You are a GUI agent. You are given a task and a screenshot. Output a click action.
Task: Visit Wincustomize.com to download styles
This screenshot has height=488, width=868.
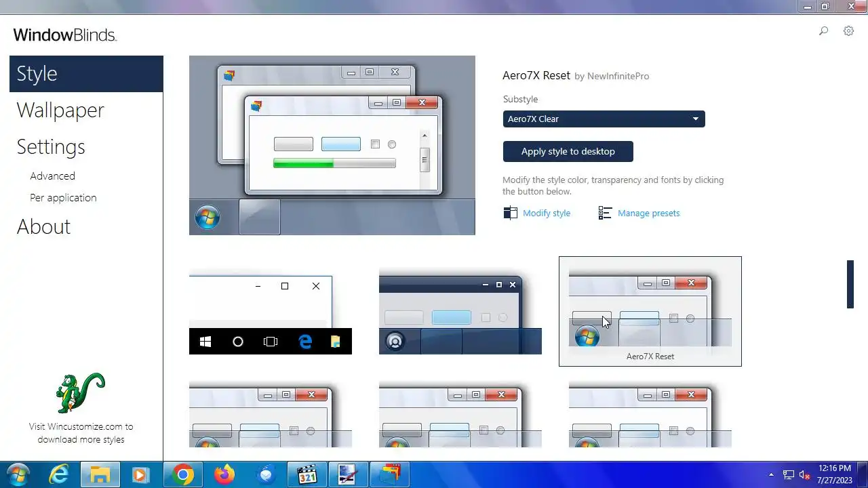pos(81,433)
